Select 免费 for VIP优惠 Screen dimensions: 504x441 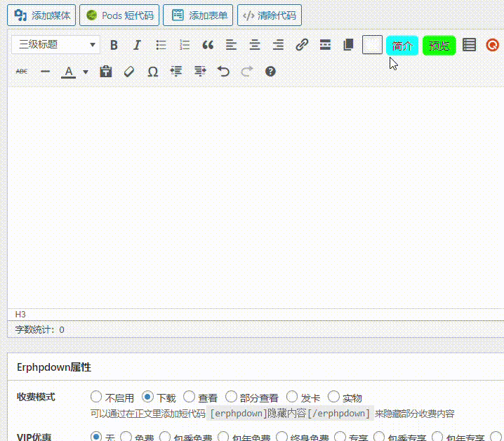[x=126, y=437]
